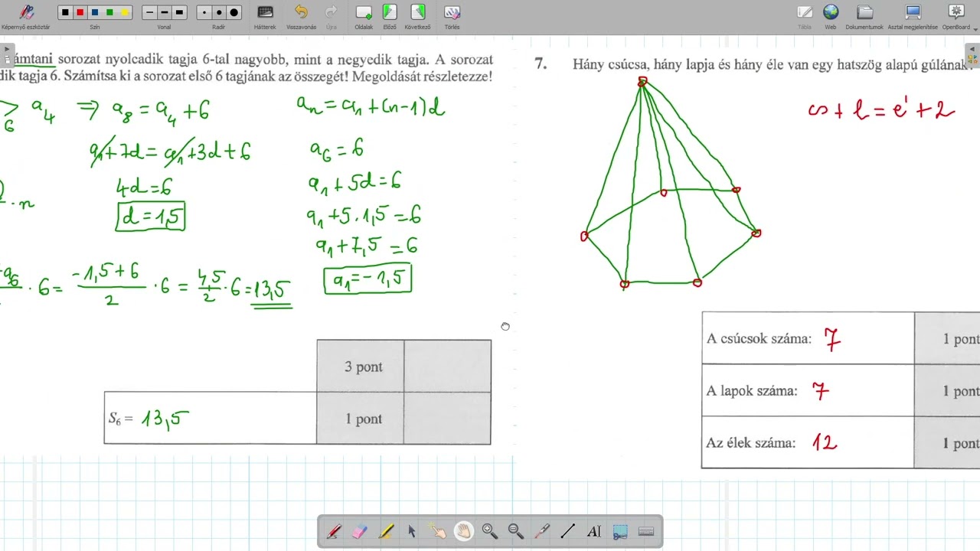
Task: Select the arrow Selector tool
Action: click(412, 531)
